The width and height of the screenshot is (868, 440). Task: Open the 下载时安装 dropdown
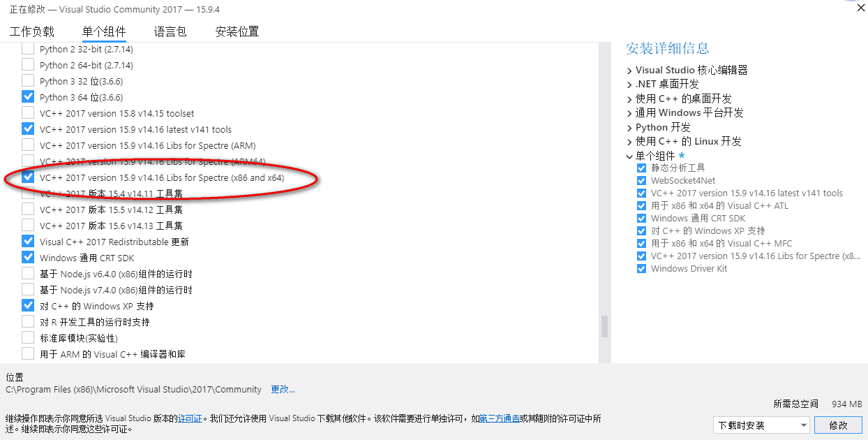761,425
